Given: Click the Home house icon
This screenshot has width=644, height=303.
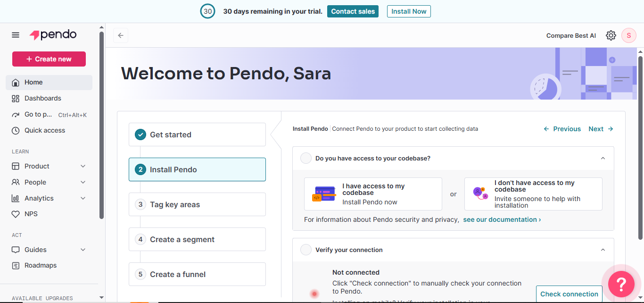Looking at the screenshot, I should coord(16,82).
